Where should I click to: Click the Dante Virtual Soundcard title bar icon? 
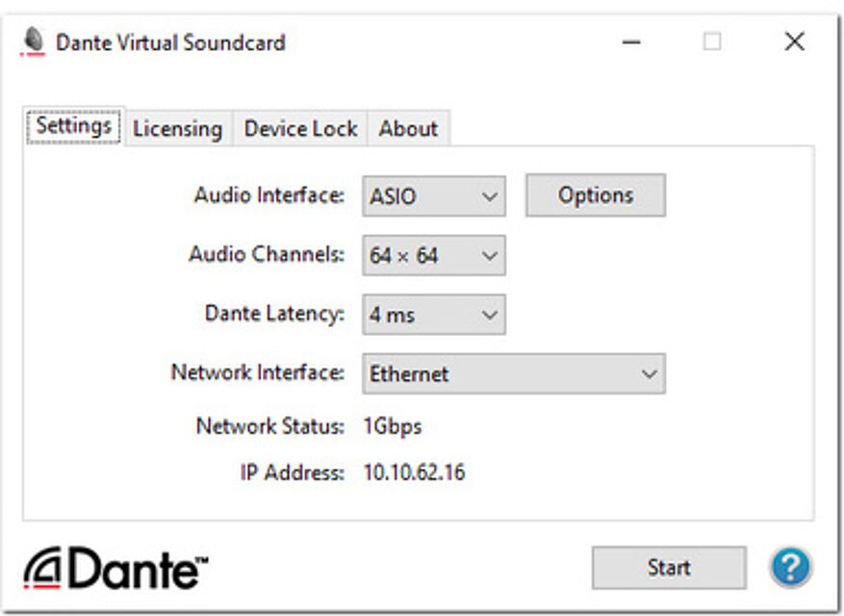(34, 42)
